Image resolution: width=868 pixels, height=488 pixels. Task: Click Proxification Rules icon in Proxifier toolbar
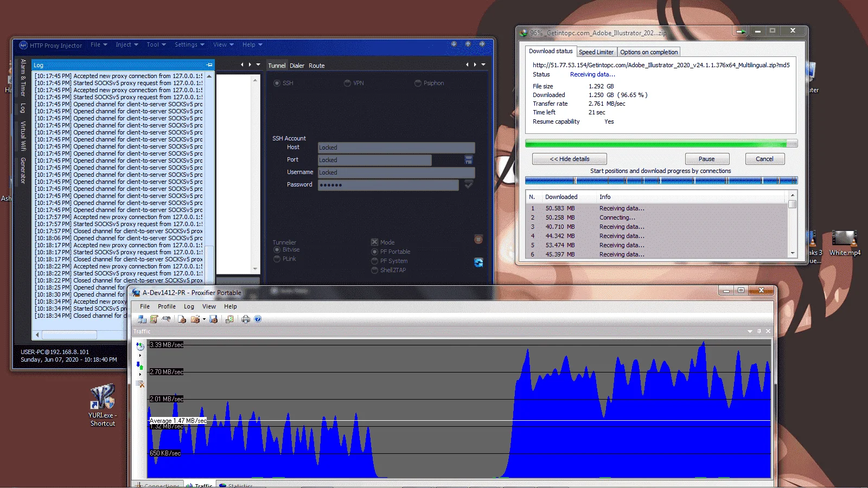pos(154,319)
